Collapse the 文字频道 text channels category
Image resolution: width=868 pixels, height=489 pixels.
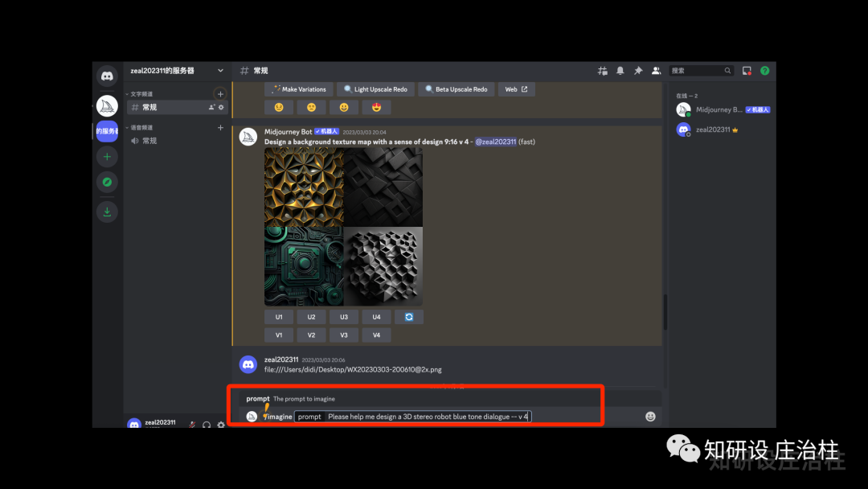point(140,94)
